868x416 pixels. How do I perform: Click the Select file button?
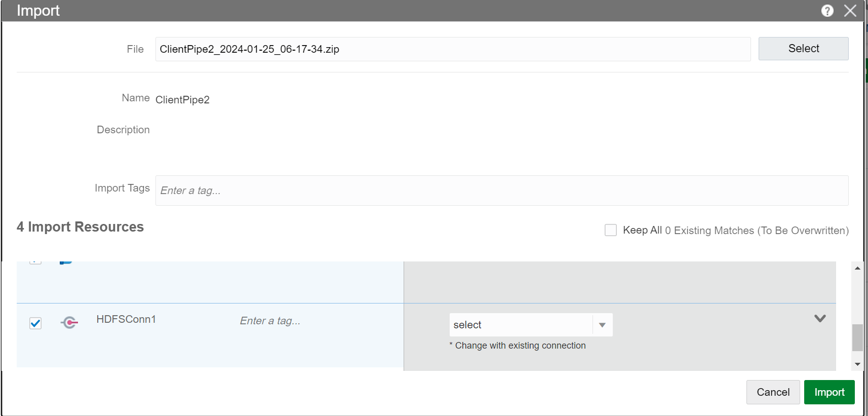803,49
